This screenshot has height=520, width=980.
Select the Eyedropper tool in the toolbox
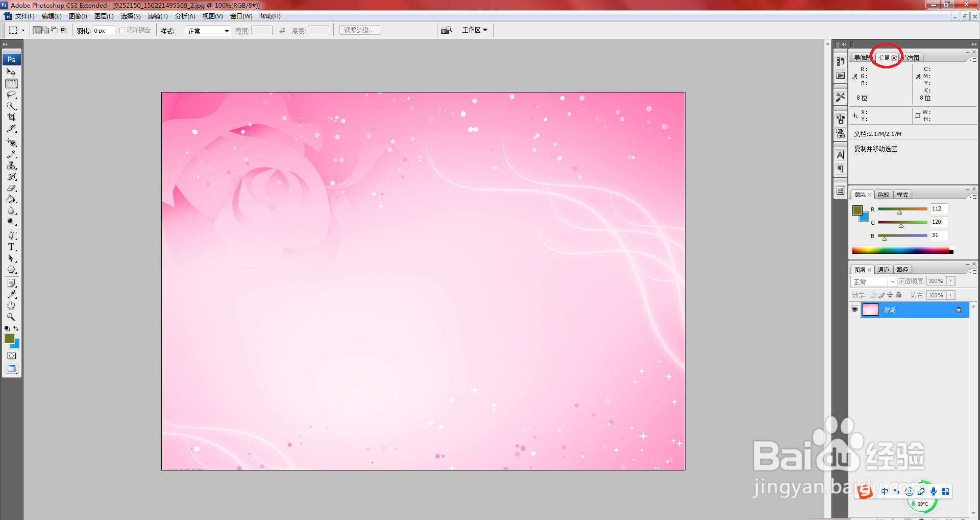tap(11, 294)
